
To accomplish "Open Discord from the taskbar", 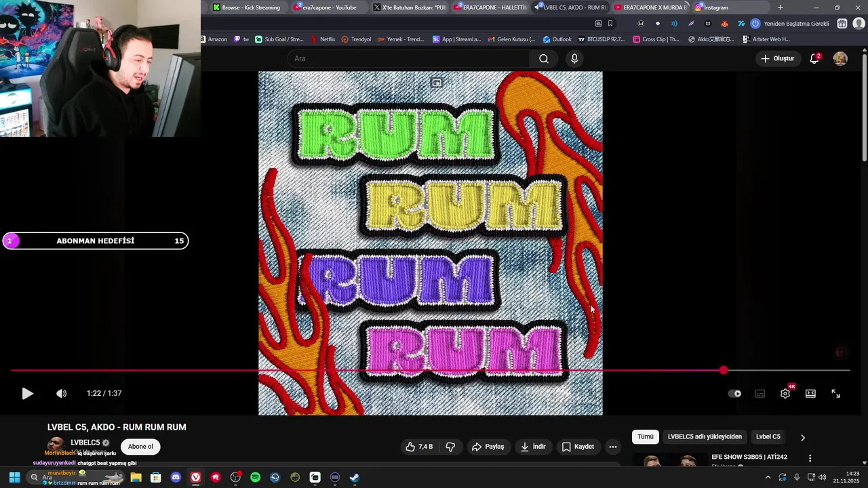I will [176, 477].
